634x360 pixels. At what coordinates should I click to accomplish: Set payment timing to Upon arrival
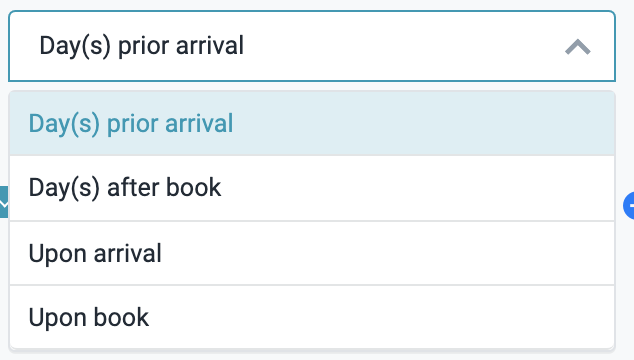point(312,253)
